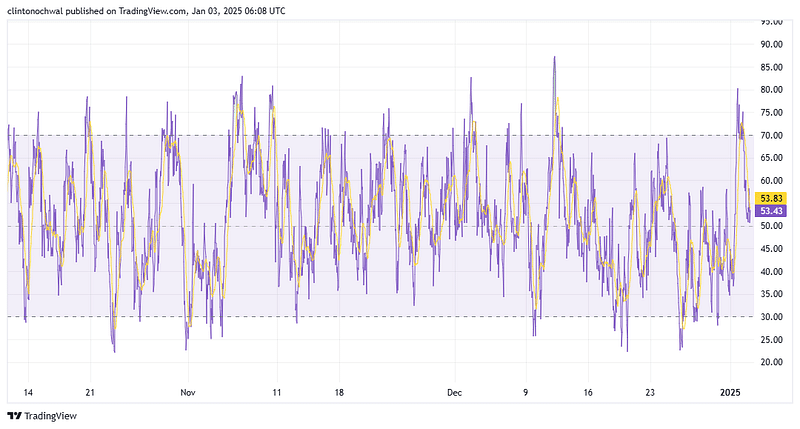Click the 70.00 overbought level label
The width and height of the screenshot is (800, 429).
coord(771,135)
